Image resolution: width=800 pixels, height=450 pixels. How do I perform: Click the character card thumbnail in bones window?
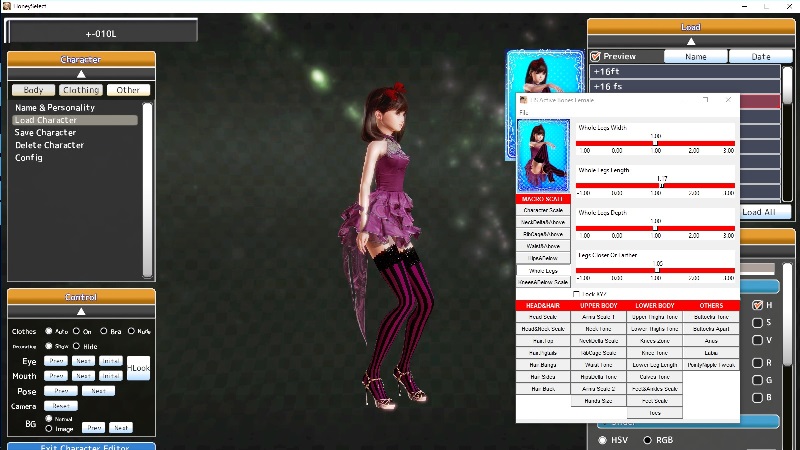(x=543, y=155)
